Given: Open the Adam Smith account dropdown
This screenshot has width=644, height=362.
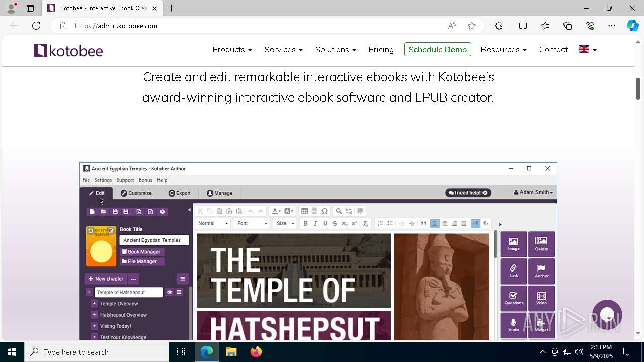Looking at the screenshot, I should point(533,193).
